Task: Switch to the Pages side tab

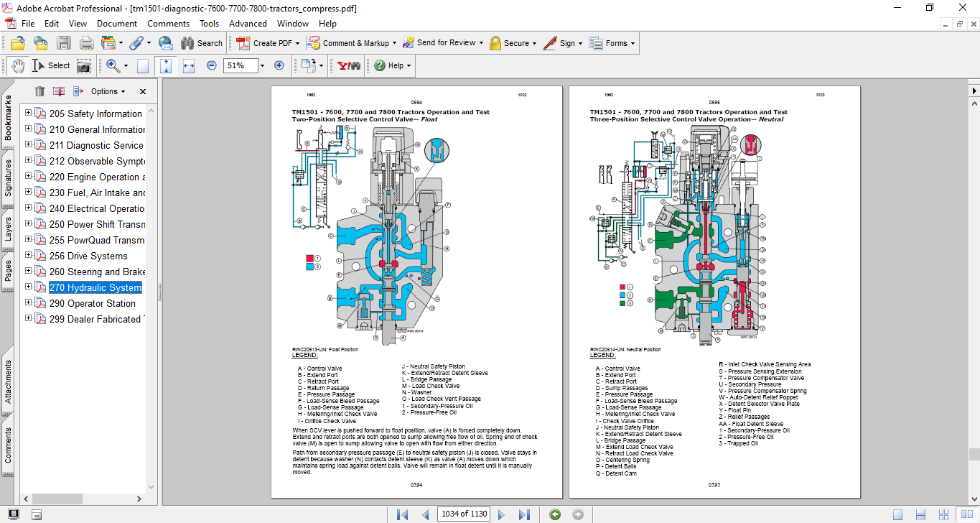Action: [x=8, y=271]
